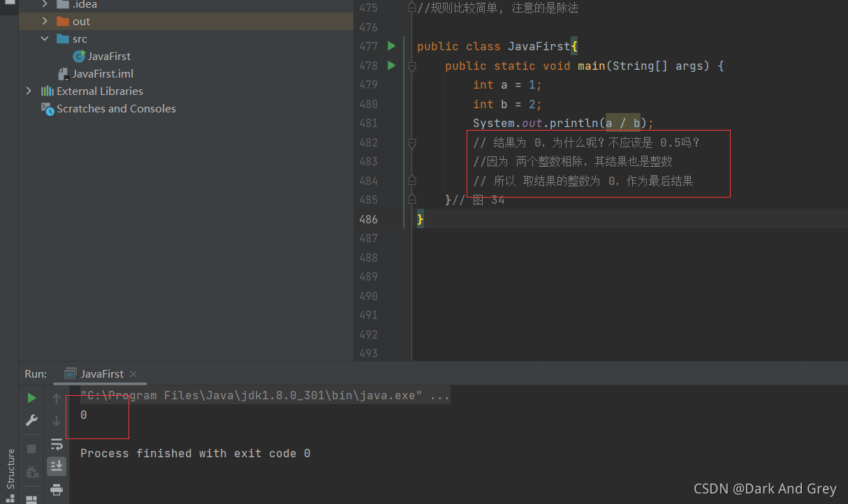Close the JavaFirst run tab
Image resolution: width=848 pixels, height=504 pixels.
click(133, 374)
